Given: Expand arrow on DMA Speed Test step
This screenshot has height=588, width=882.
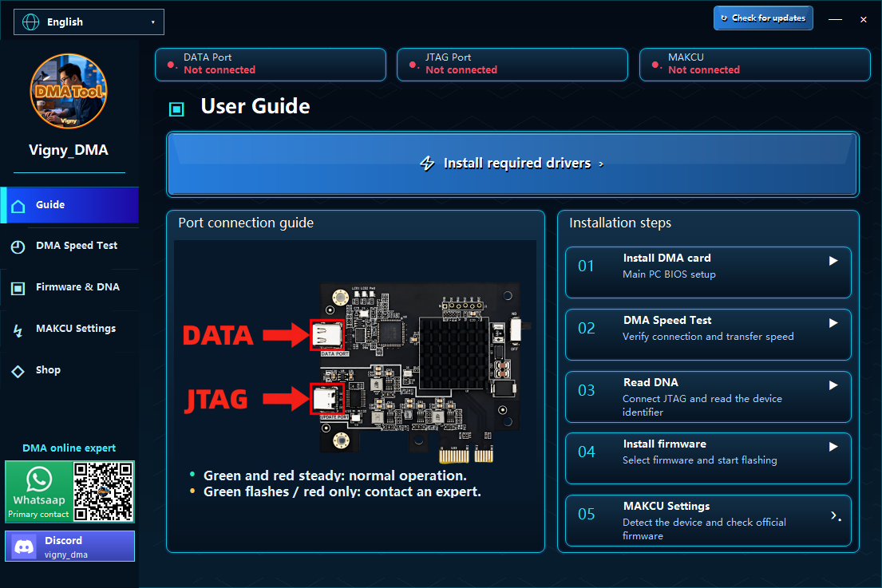Looking at the screenshot, I should (x=833, y=323).
